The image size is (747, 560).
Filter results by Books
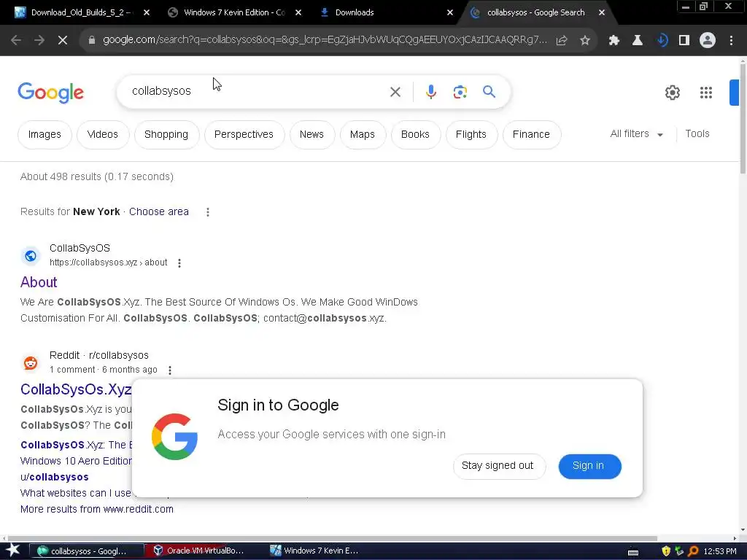415,134
